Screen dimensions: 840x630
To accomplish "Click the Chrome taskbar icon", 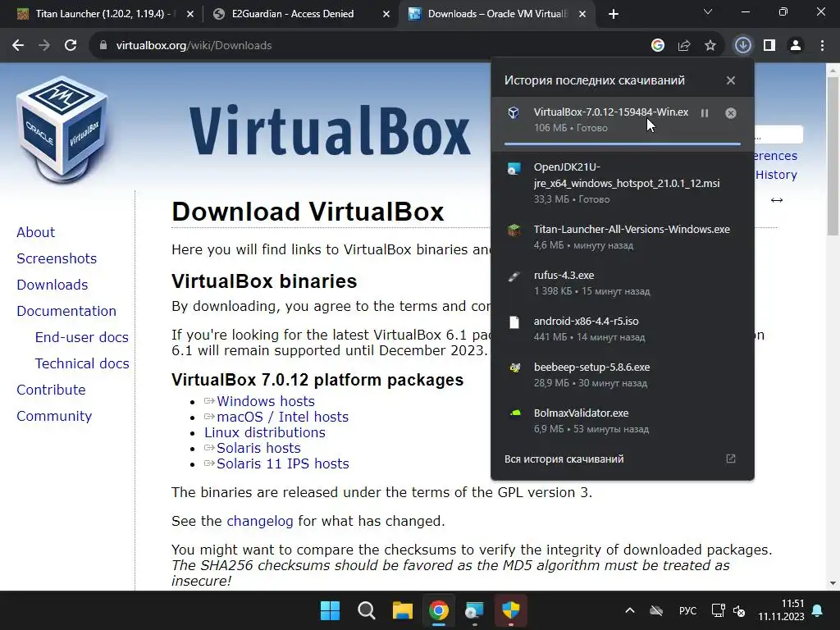I will [x=439, y=610].
